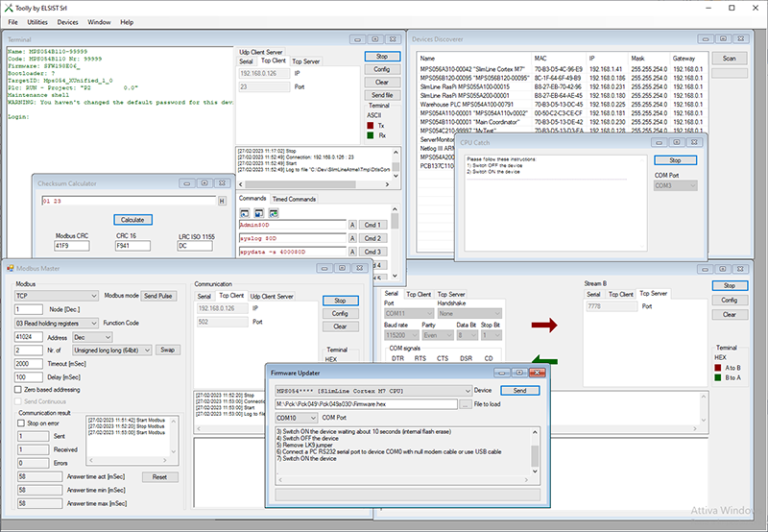Enable Zero based addressing checkbox
768x532 pixels.
tap(20, 389)
